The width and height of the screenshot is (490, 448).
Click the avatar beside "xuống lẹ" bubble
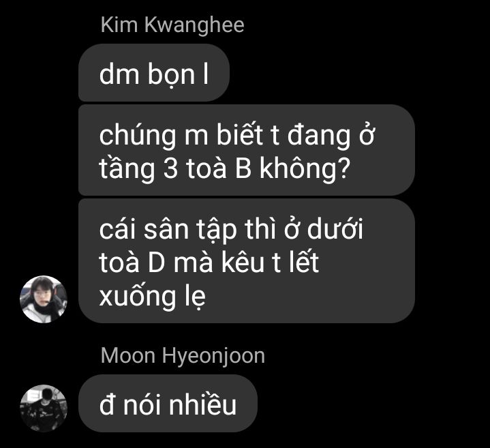click(44, 299)
